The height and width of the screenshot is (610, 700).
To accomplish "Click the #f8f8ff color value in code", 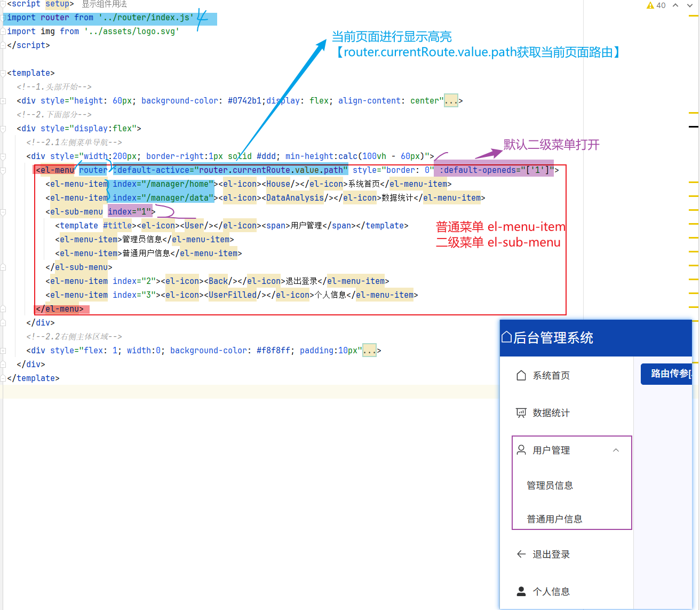I will [x=273, y=351].
